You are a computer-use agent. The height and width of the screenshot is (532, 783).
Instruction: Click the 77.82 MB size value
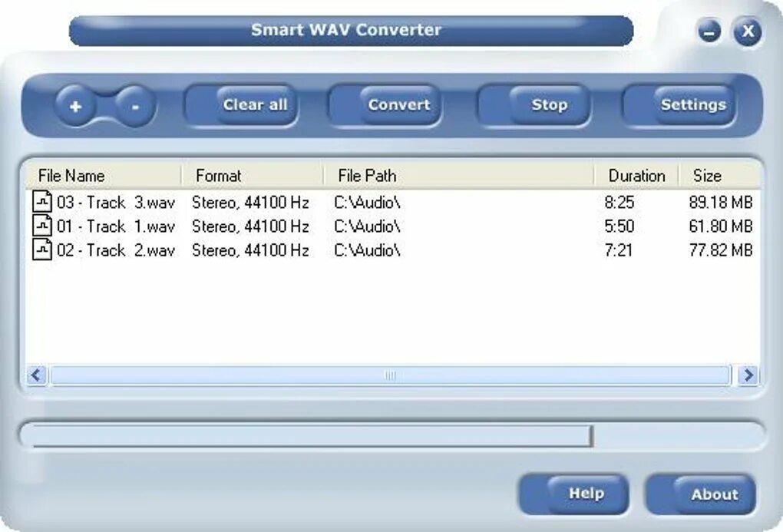[x=721, y=250]
